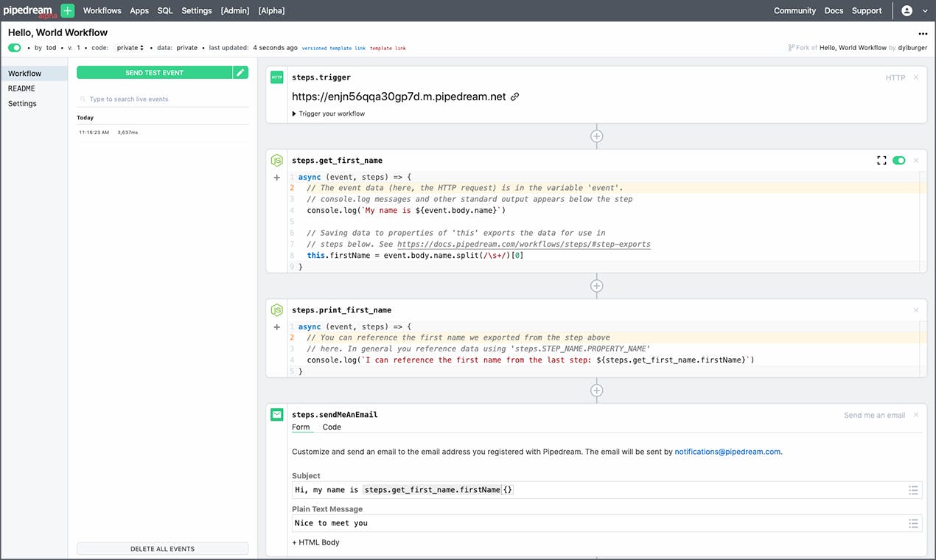Click + HTML Body option
The width and height of the screenshot is (936, 560).
pos(315,542)
